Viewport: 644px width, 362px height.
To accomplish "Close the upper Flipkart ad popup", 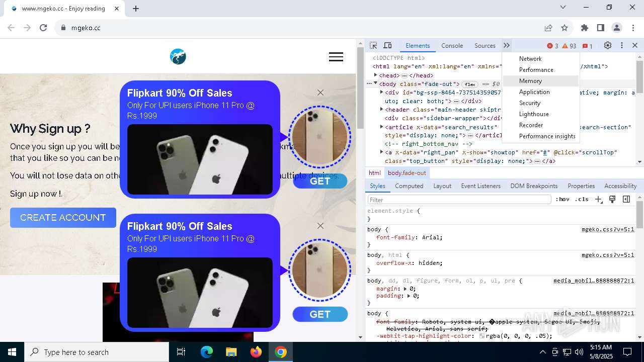I will pyautogui.click(x=320, y=93).
